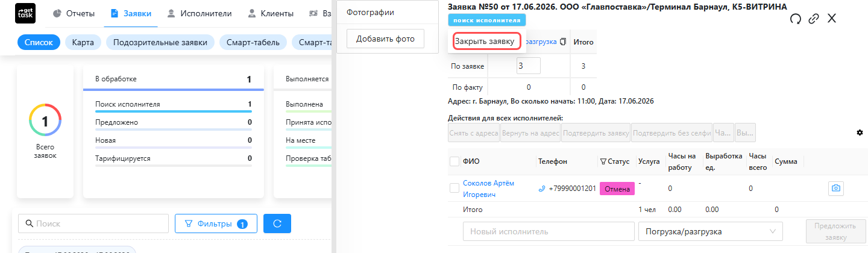Image resolution: width=868 pixels, height=253 pixels.
Task: Close the request panel with X
Action: 832,18
